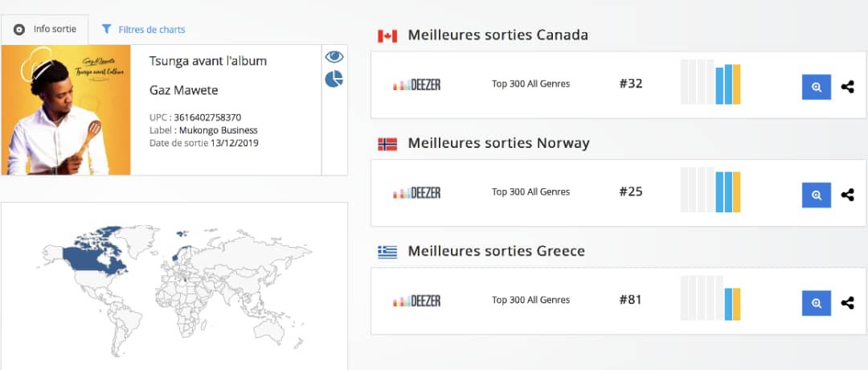Screen dimensions: 868x370
Task: Share the Norway Deezer ranking
Action: (847, 195)
